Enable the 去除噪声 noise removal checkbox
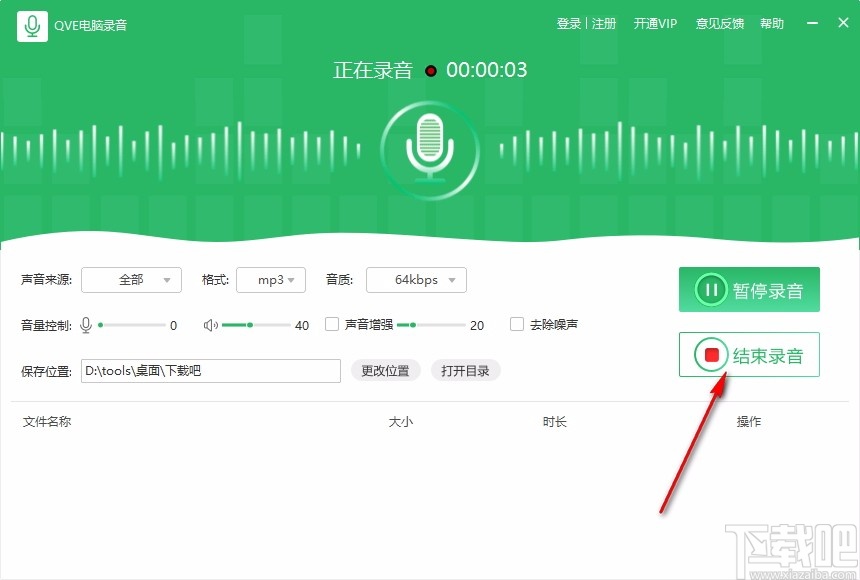The image size is (860, 580). 517,324
